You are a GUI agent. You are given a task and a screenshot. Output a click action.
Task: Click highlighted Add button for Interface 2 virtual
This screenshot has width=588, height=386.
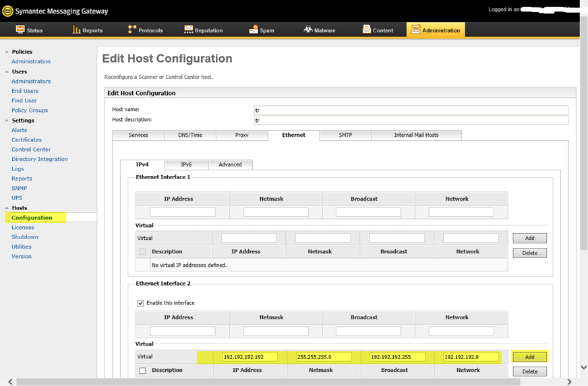(x=529, y=357)
